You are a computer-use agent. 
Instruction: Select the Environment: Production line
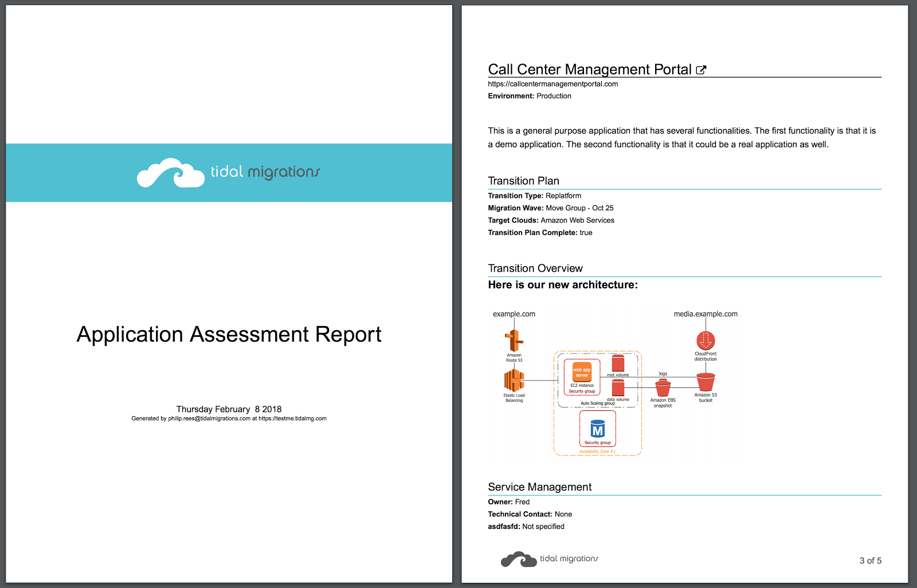pos(530,96)
